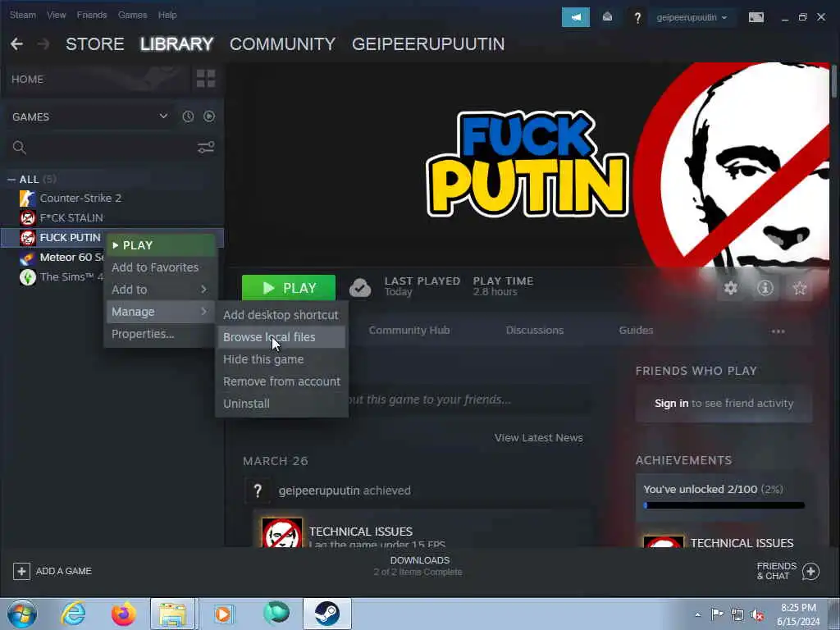Click the announcements megaphone icon
This screenshot has width=840, height=630.
coord(575,17)
